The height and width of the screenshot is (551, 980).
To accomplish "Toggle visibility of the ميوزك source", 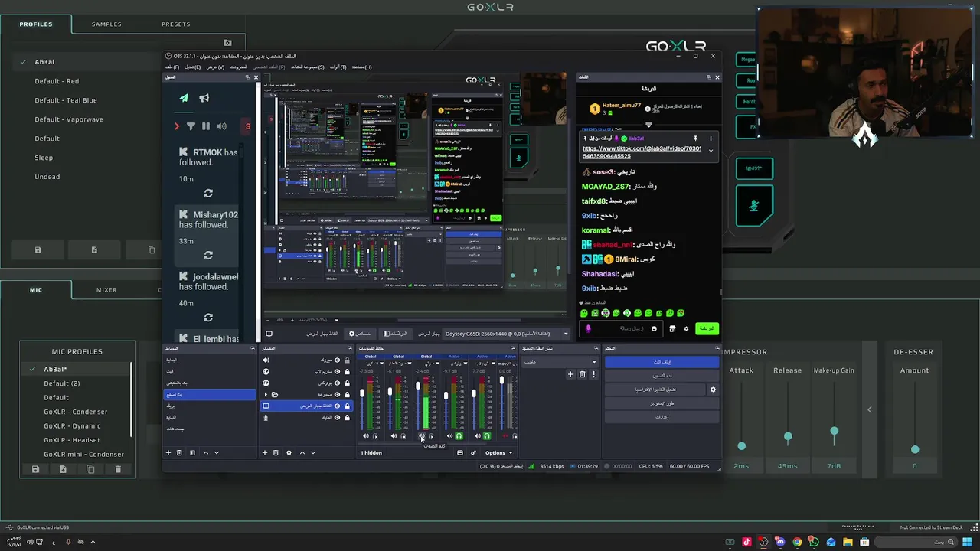I will tap(337, 360).
